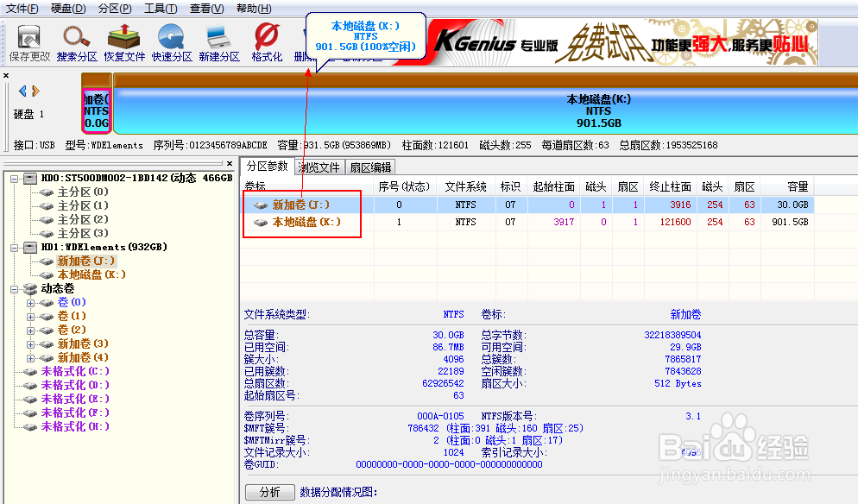Viewport: 858px width, 504px height.
Task: Click the 容量 column header
Action: pyautogui.click(x=787, y=186)
